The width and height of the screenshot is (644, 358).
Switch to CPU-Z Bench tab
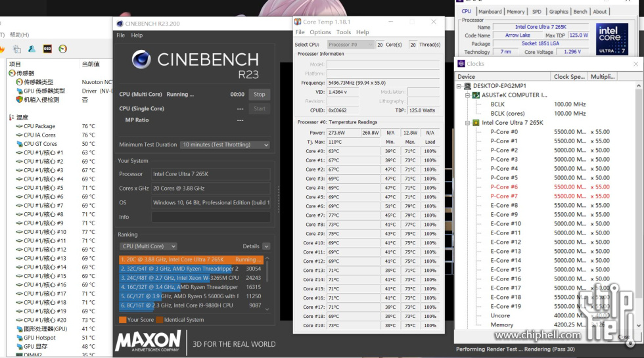(x=580, y=12)
